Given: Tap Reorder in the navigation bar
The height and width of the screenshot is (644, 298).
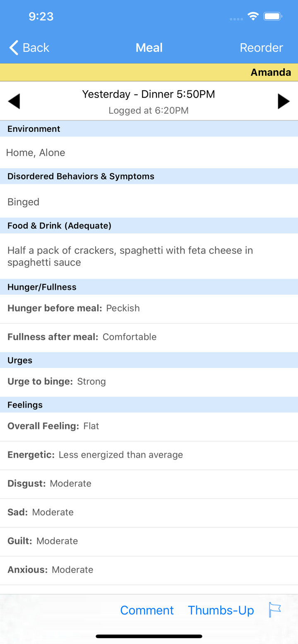Looking at the screenshot, I should point(261,48).
